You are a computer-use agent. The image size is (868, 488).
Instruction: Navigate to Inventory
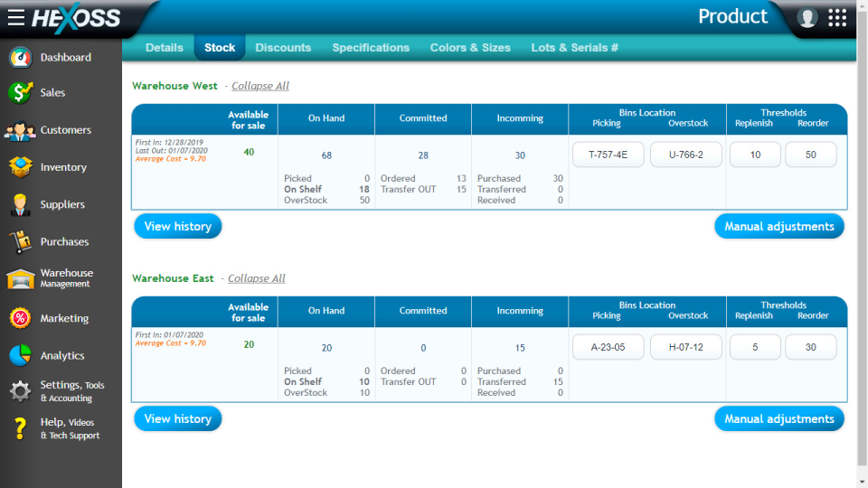pos(63,167)
